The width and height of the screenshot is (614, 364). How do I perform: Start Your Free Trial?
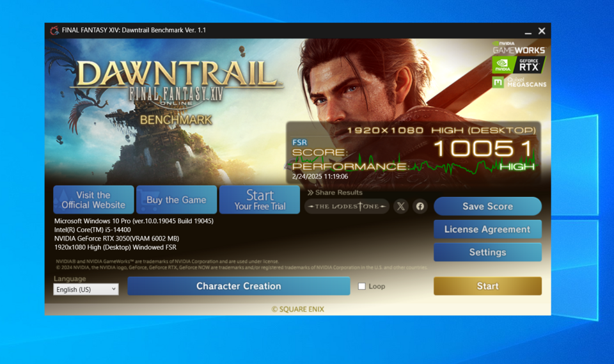[x=260, y=200]
